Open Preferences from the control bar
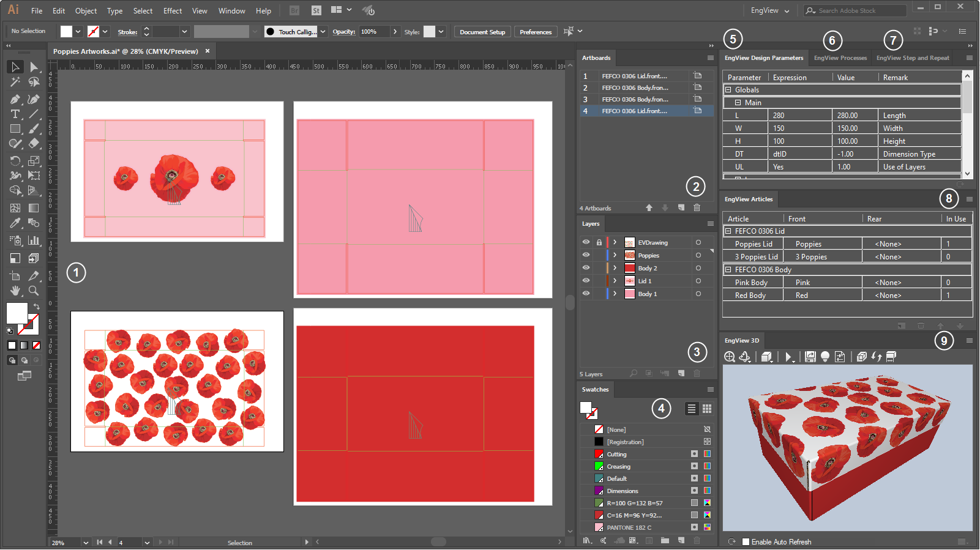The width and height of the screenshot is (980, 550). coord(535,32)
